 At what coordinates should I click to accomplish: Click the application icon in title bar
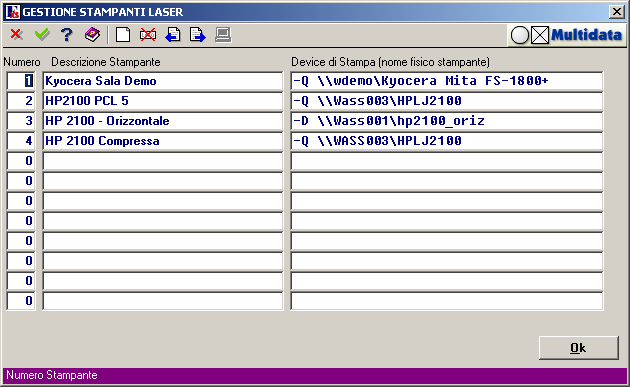(13, 12)
